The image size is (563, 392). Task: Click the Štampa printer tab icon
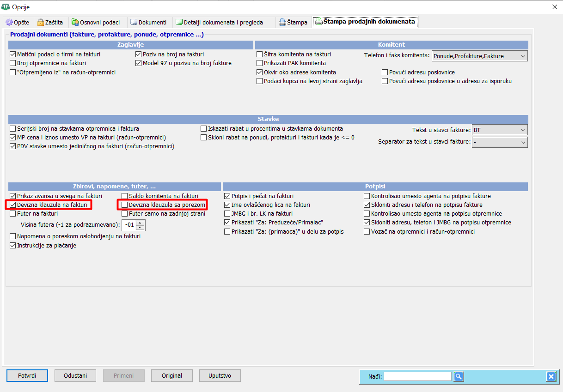pos(282,22)
